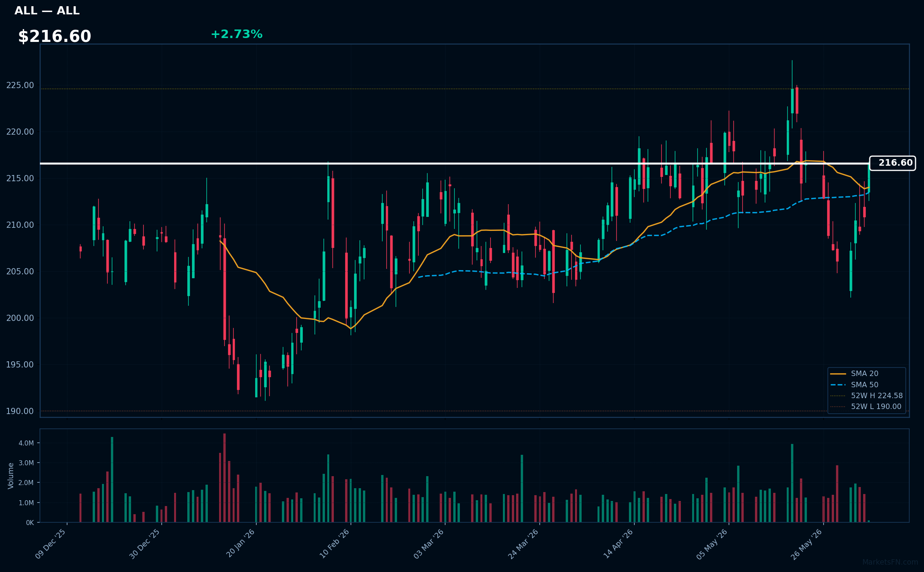Click the 3.0M volume axis label
924x572 pixels.
point(26,463)
